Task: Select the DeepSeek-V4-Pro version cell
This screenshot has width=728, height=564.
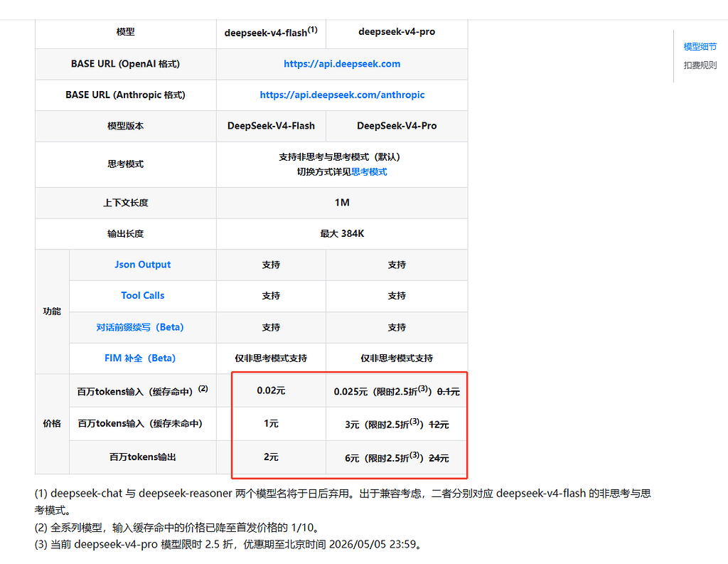Action: (x=397, y=126)
